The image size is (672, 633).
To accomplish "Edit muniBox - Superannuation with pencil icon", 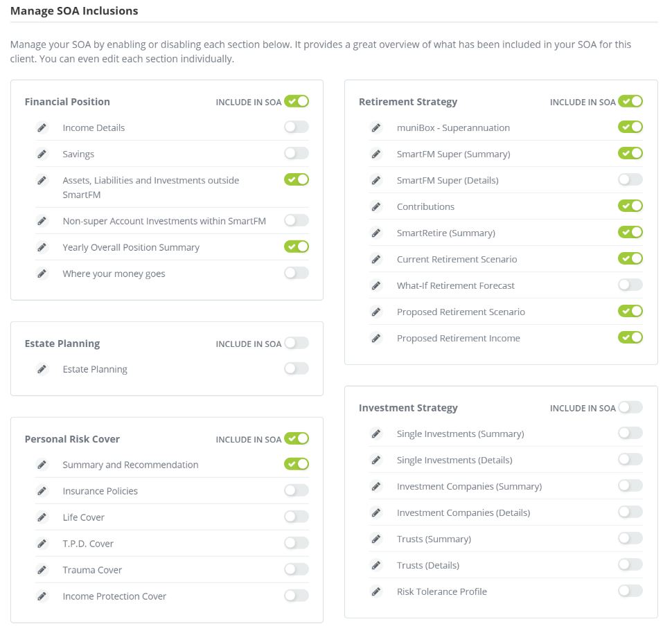I will [376, 127].
